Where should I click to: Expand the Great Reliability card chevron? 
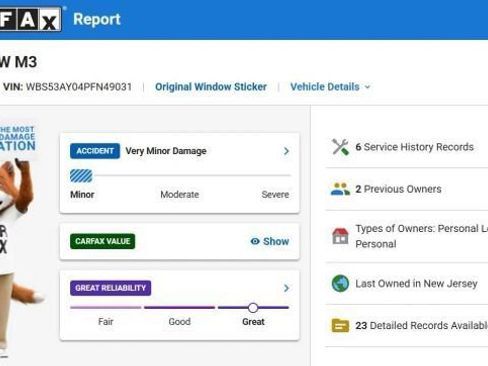pos(286,288)
